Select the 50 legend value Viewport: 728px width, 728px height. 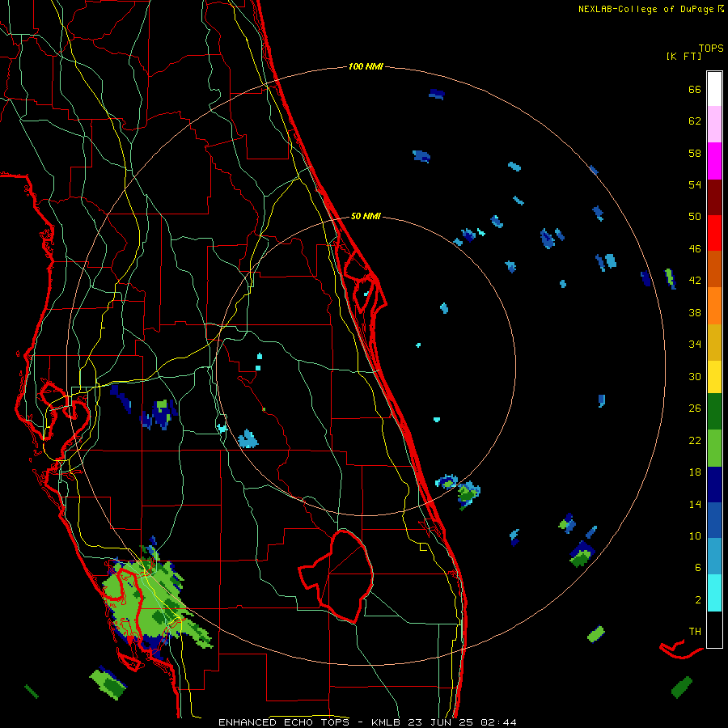point(695,217)
